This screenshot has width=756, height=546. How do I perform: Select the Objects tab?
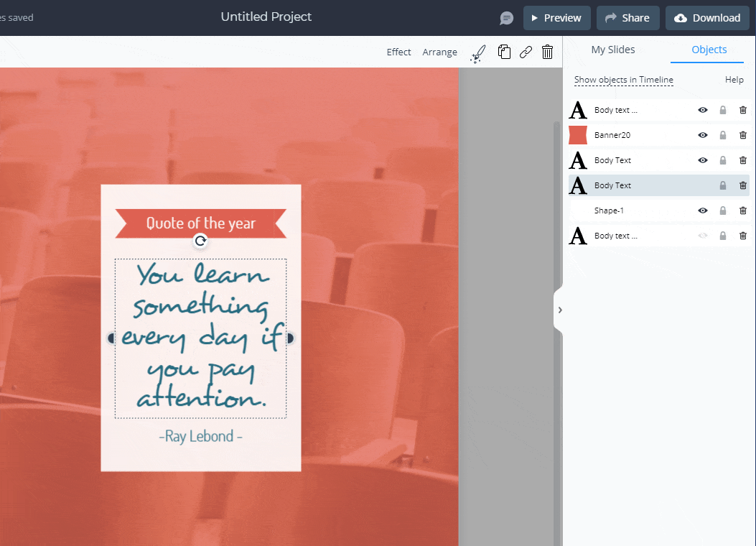[x=709, y=50]
